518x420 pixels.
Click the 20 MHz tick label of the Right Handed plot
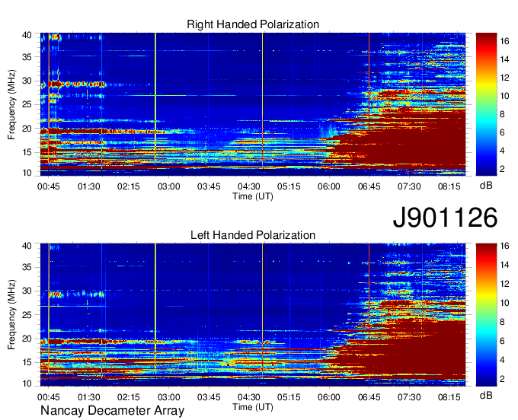tap(27, 129)
